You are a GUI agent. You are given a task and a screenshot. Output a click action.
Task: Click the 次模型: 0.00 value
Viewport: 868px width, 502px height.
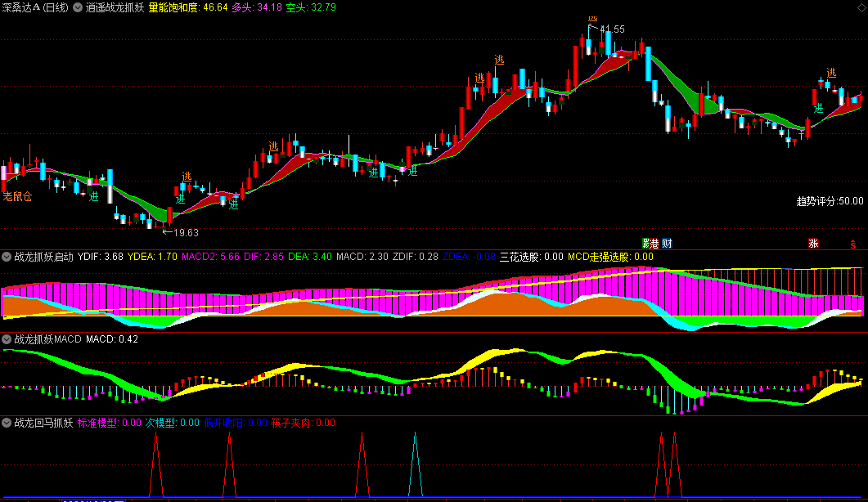coord(172,423)
